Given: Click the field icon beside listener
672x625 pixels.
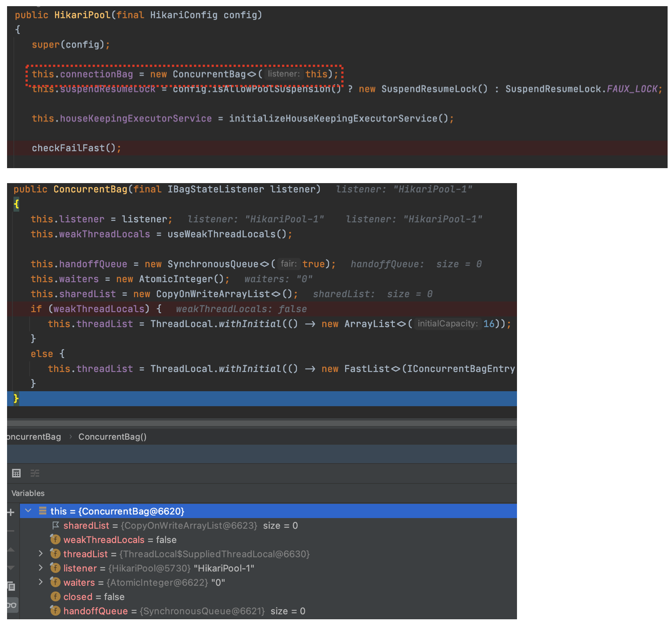Looking at the screenshot, I should click(55, 568).
